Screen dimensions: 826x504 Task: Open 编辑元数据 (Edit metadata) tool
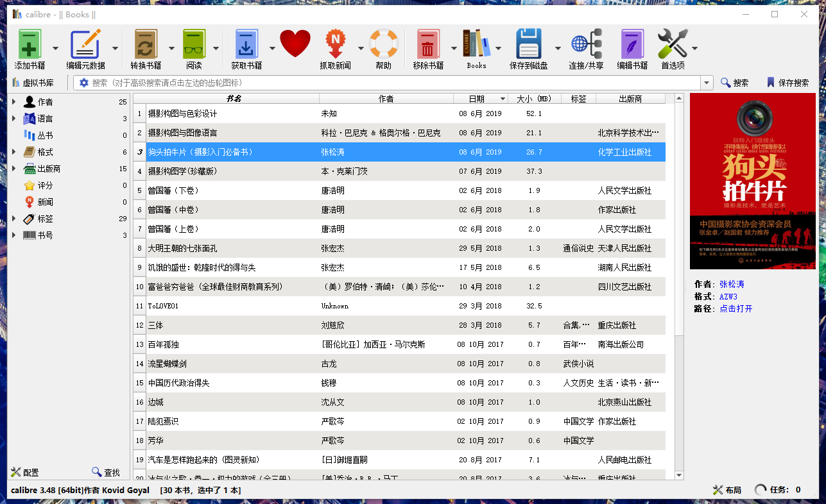pos(85,44)
